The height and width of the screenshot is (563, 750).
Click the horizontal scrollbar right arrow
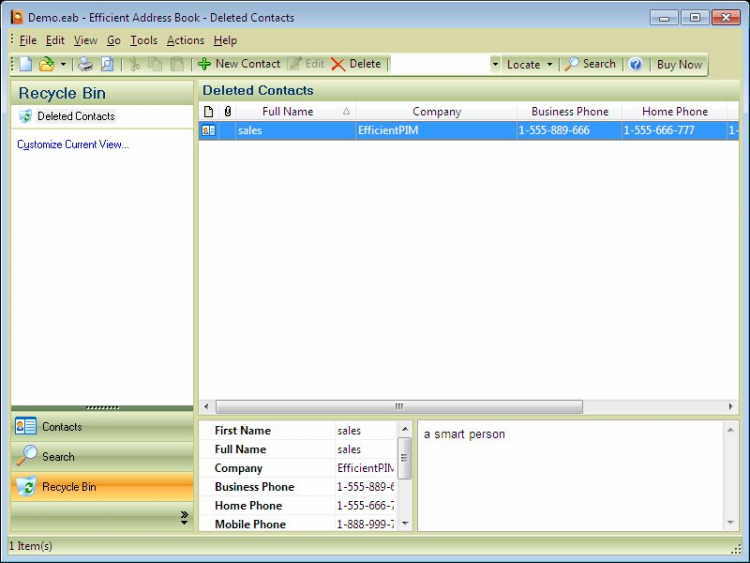[x=730, y=407]
